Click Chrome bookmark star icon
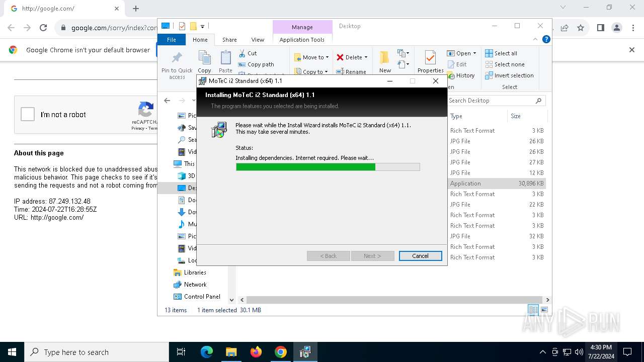This screenshot has width=644, height=362. coord(581,28)
